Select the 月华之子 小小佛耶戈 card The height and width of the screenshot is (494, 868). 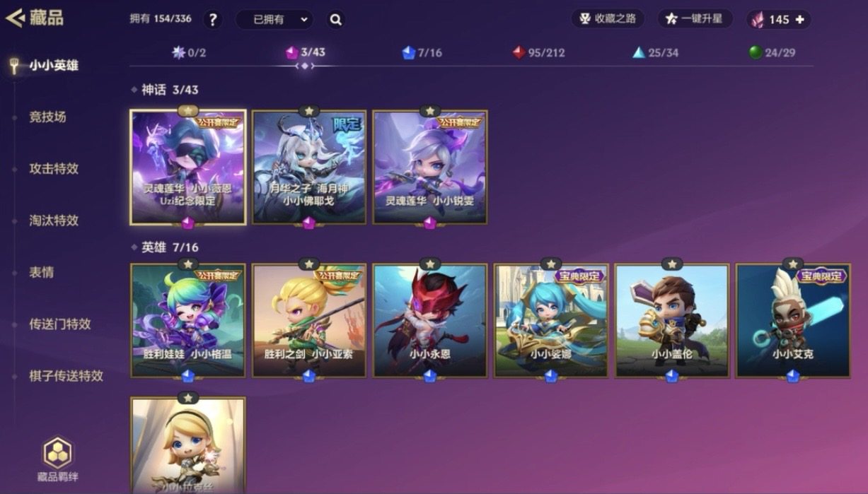[x=309, y=167]
